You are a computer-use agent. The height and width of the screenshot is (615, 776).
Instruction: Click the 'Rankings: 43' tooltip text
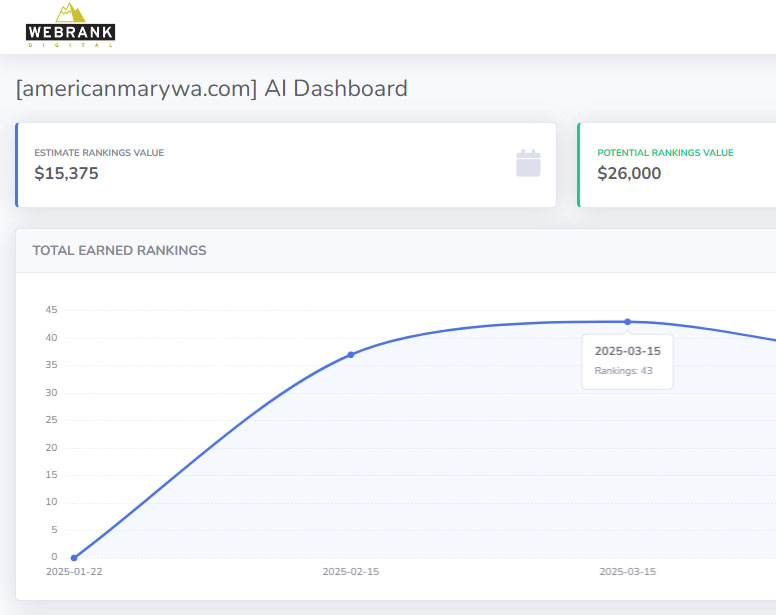[x=623, y=371]
